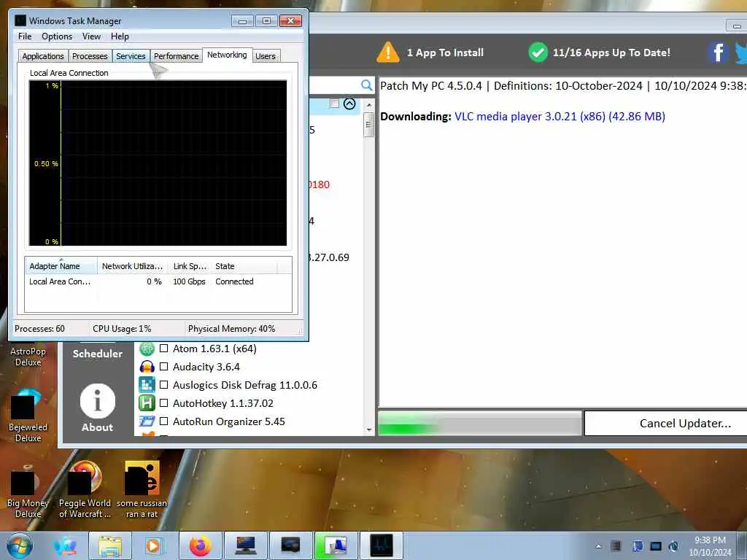
Task: Click the '11/16 Apps Up To Date!' label
Action: click(611, 52)
